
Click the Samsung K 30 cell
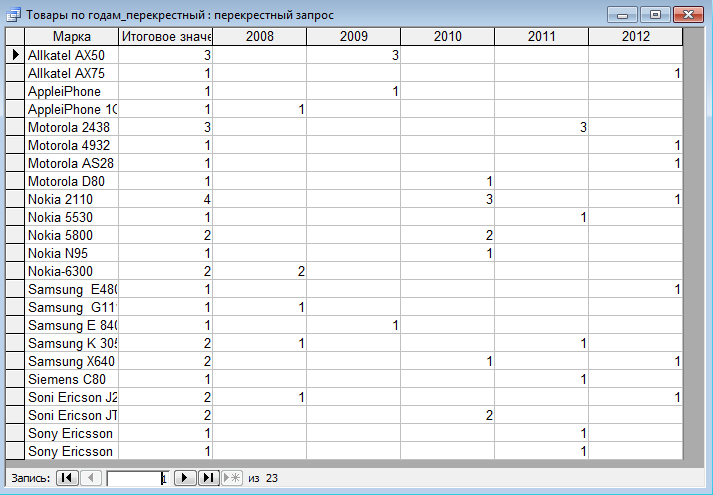[x=71, y=343]
